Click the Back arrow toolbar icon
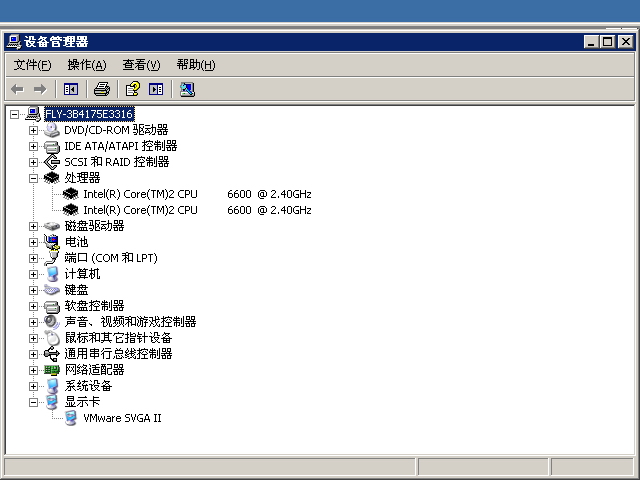Viewport: 640px width, 480px height. click(17, 89)
